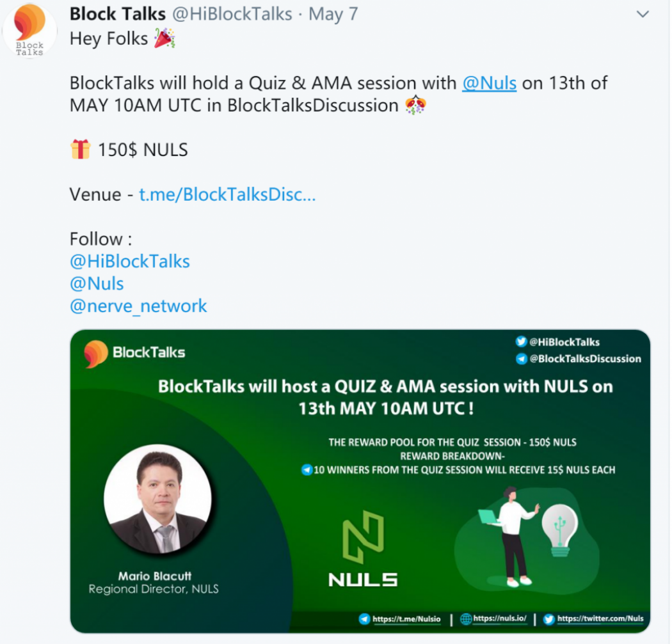
Task: Open the tweet options chevron menu
Action: [x=643, y=14]
